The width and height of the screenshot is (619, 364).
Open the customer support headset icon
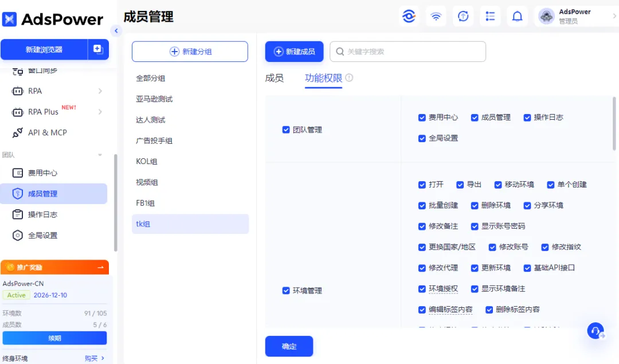coord(596,331)
